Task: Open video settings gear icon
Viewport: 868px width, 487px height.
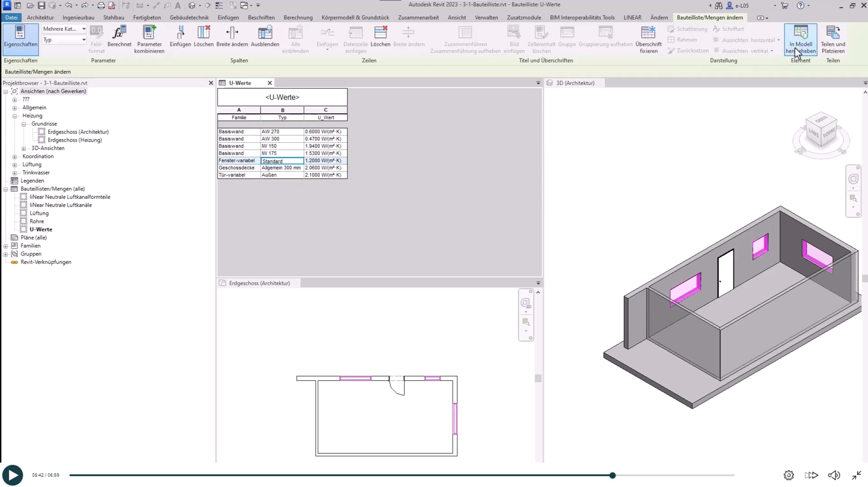Action: pyautogui.click(x=789, y=475)
